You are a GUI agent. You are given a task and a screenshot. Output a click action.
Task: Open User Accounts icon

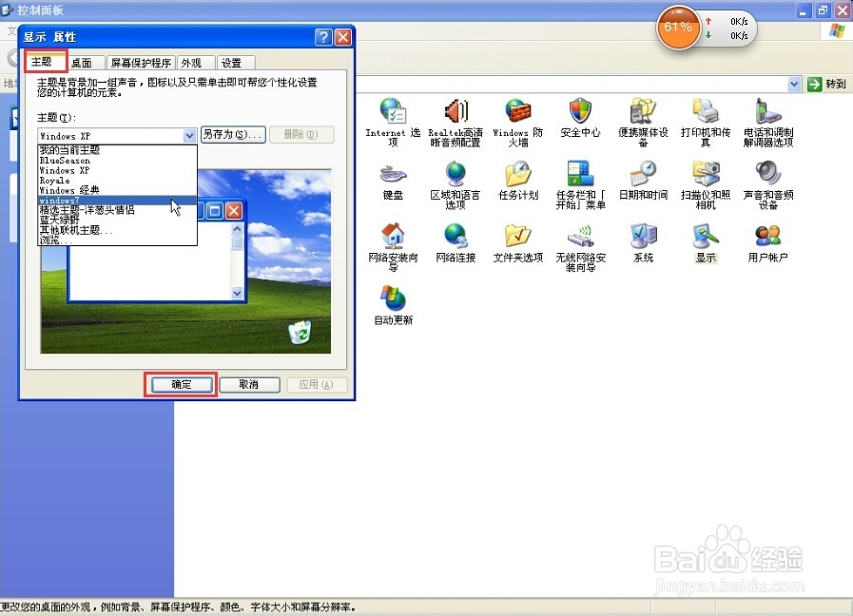coord(768,236)
